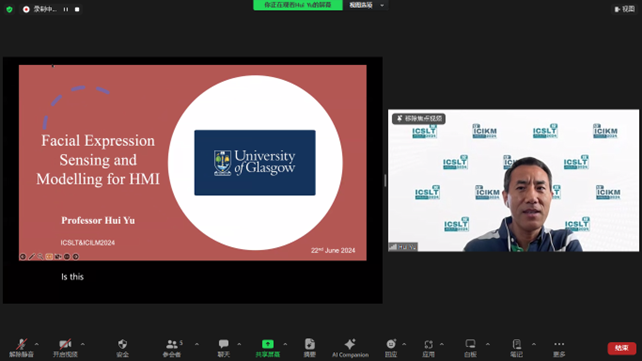Turn on the video camera

(65, 348)
